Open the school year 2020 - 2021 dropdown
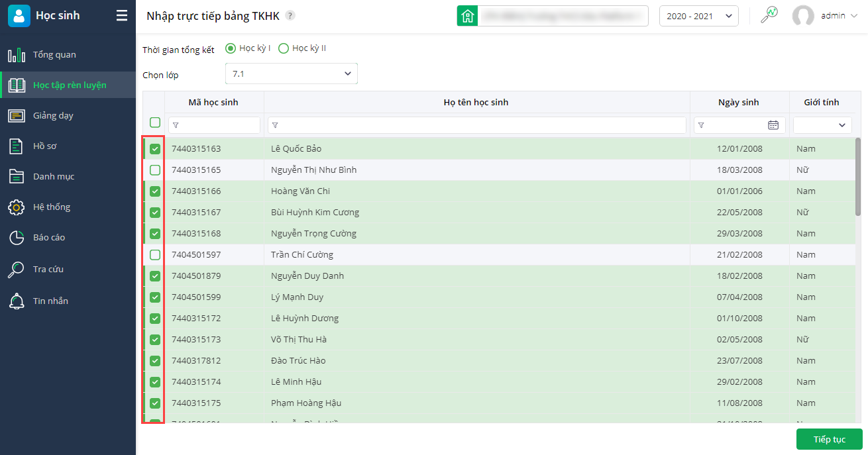The width and height of the screenshot is (868, 455). [x=698, y=16]
